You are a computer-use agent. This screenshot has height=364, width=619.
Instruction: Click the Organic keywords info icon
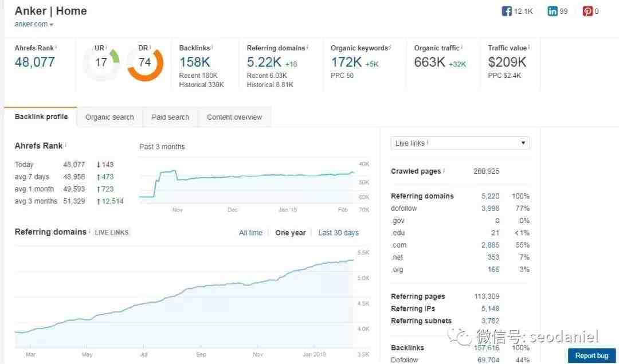390,48
